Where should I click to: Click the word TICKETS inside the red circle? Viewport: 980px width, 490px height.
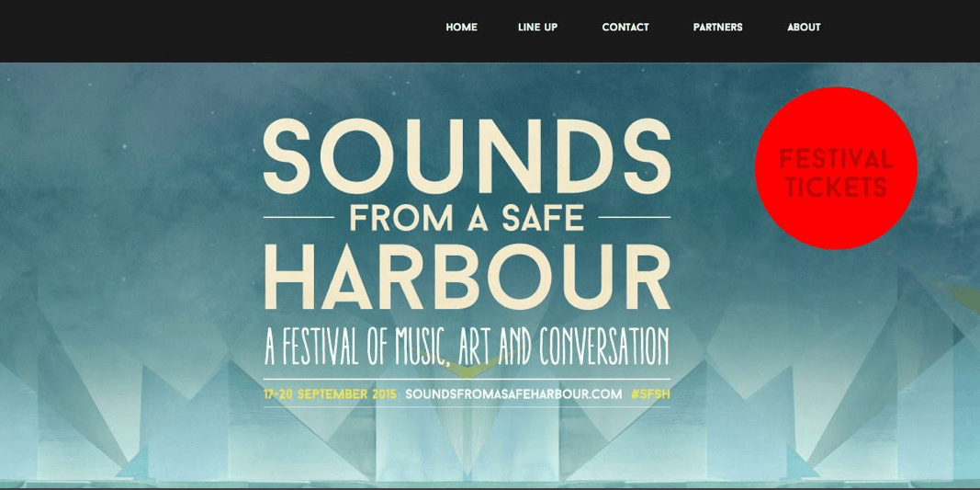[836, 187]
